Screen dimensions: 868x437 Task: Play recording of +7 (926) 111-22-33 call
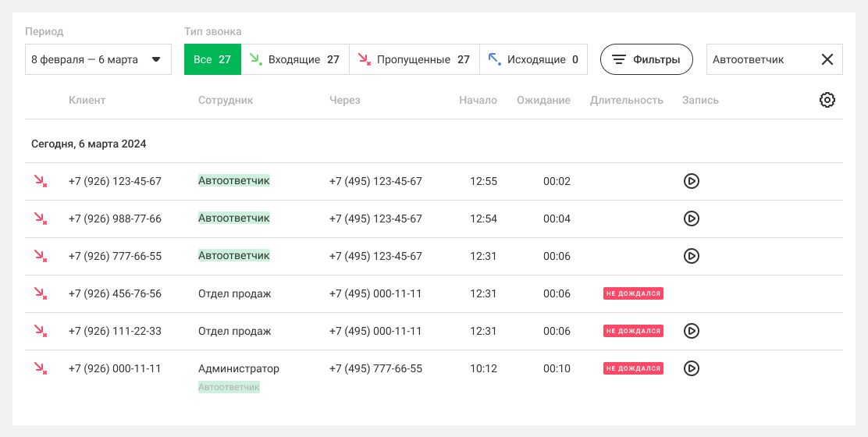click(x=691, y=331)
